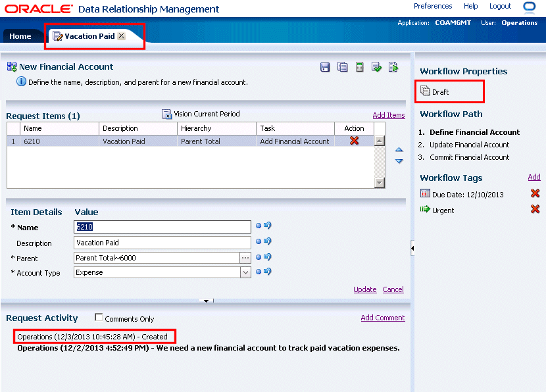The width and height of the screenshot is (546, 392).
Task: Delete the Due Date workflow tag
Action: 535,193
